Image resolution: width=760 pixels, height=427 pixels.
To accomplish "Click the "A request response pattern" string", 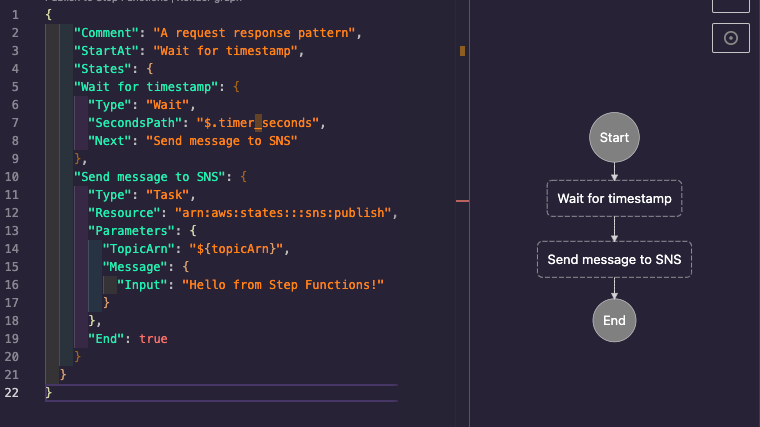I will (254, 33).
